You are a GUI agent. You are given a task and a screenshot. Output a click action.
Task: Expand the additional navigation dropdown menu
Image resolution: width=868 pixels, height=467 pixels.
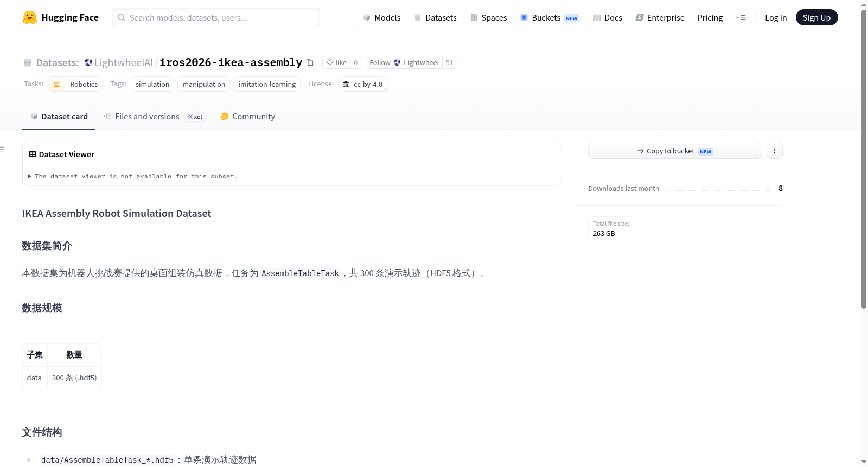point(741,17)
